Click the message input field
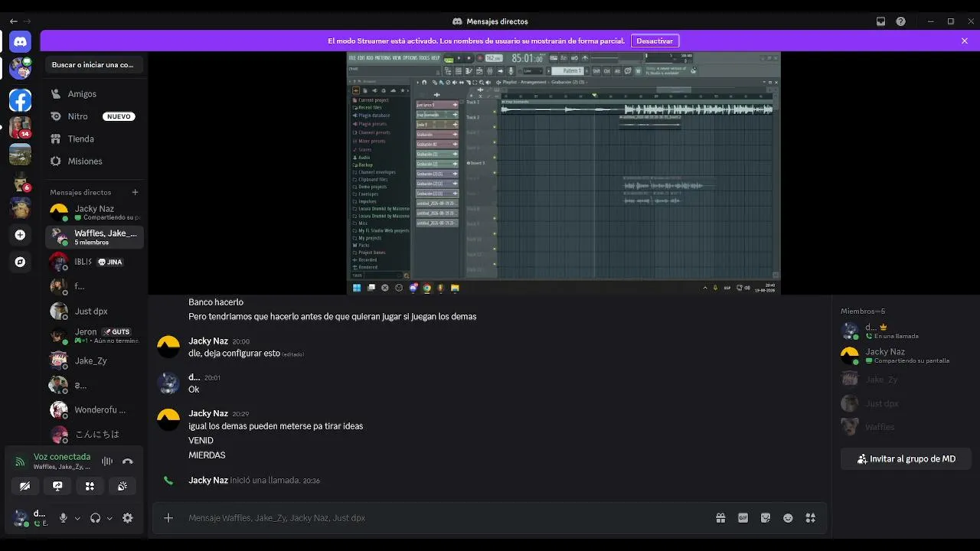This screenshot has height=551, width=980. click(444, 518)
